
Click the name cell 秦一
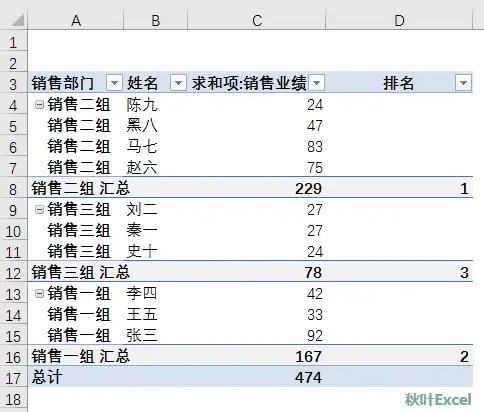[x=142, y=231]
